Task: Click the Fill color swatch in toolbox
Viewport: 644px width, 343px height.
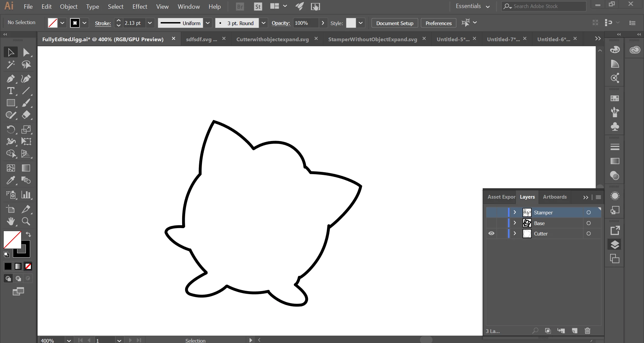Action: (12, 240)
